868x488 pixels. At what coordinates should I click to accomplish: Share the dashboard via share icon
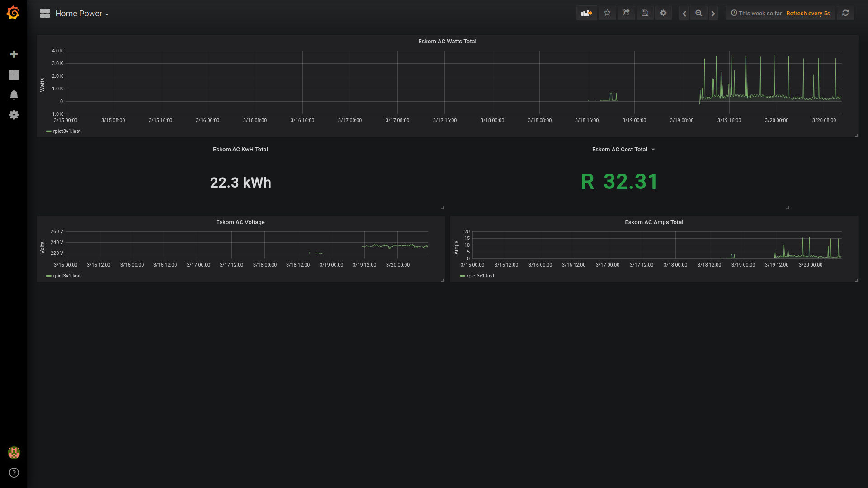coord(626,13)
